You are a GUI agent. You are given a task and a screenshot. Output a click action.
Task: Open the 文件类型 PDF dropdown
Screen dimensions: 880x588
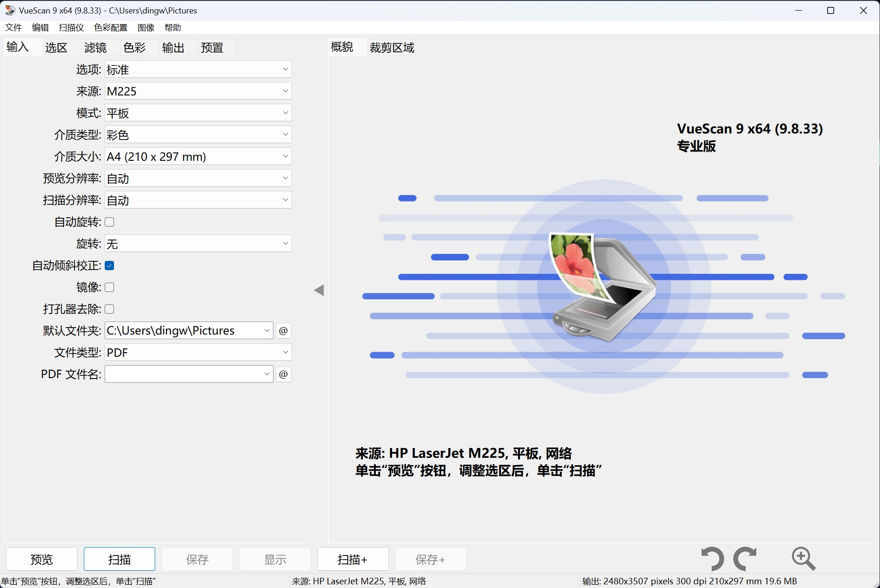coord(198,353)
